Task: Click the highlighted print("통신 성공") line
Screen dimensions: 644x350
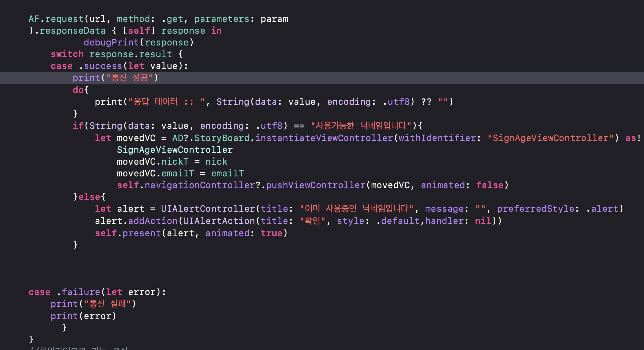Action: [x=115, y=78]
